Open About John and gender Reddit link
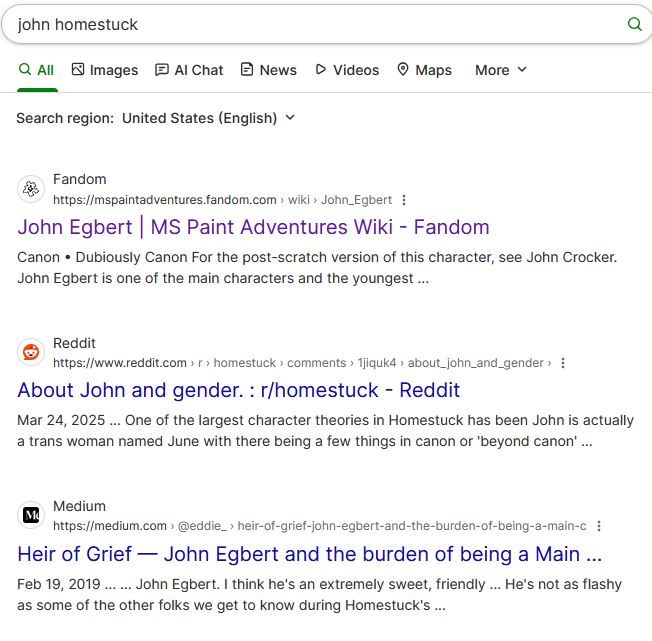The width and height of the screenshot is (652, 641). [238, 390]
